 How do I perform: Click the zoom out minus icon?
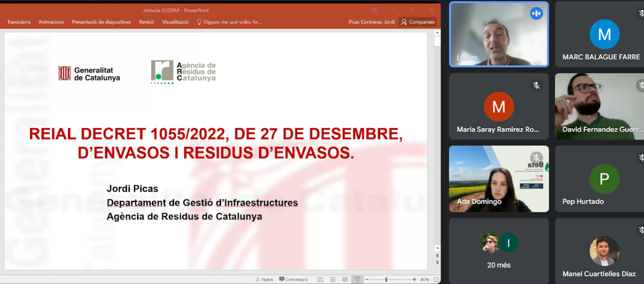tap(367, 280)
